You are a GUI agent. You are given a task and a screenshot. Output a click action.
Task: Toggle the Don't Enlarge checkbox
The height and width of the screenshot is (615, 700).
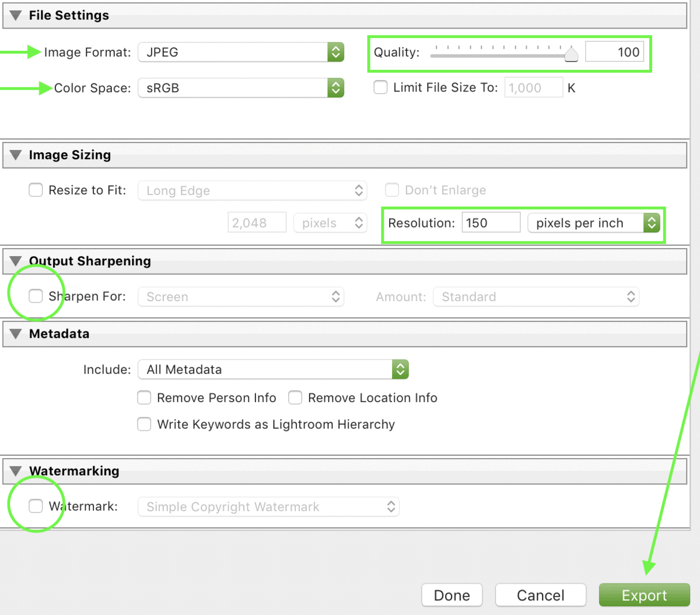tap(392, 190)
